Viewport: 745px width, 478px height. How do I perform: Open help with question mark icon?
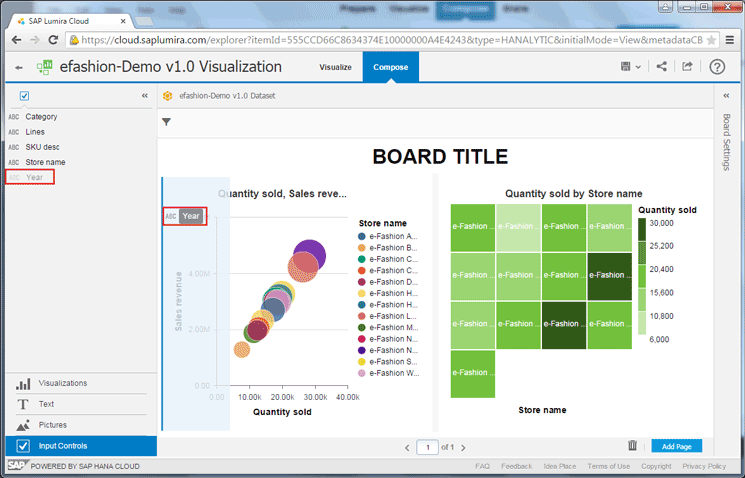coord(717,67)
